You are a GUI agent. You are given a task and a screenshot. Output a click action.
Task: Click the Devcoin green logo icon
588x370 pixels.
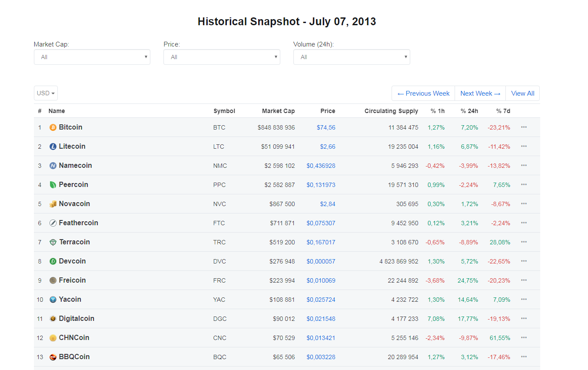coord(53,261)
